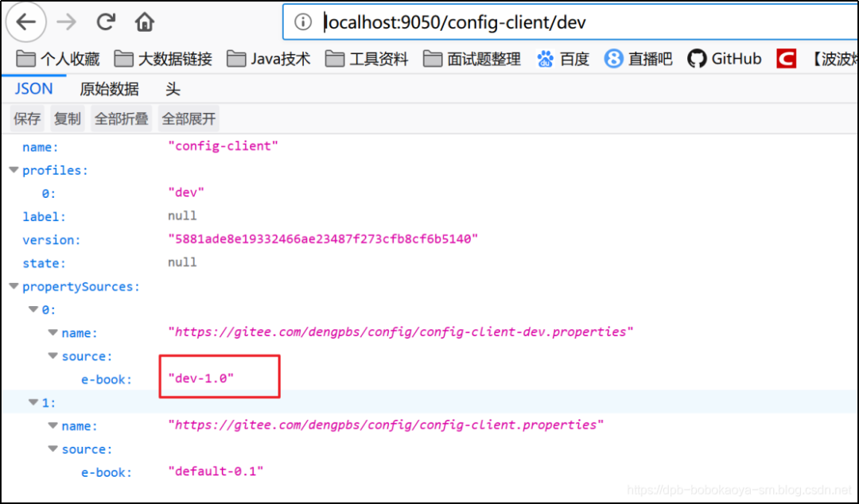This screenshot has width=859, height=504.
Task: Open the 【波波 bookmark
Action: coord(834,59)
